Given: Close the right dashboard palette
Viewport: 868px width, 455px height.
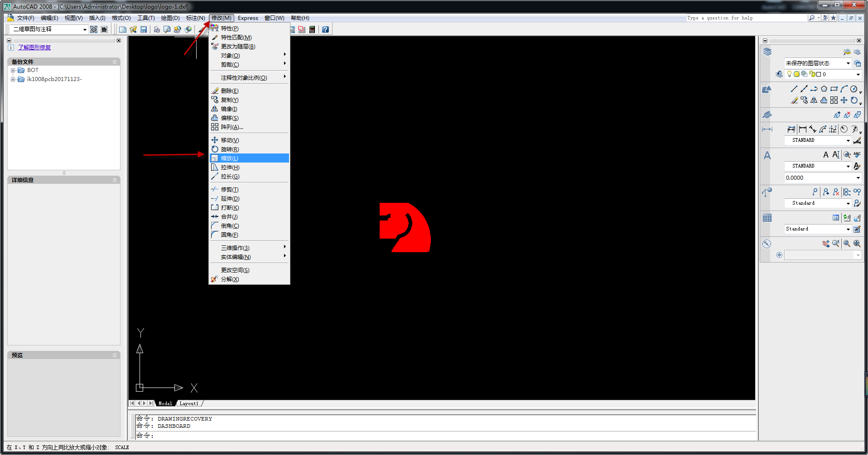Looking at the screenshot, I should [x=858, y=40].
